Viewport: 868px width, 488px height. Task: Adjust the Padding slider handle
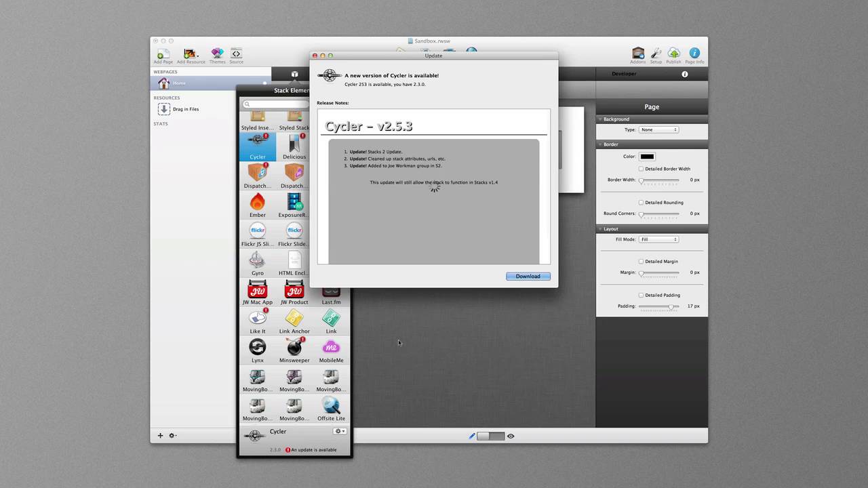tap(671, 306)
